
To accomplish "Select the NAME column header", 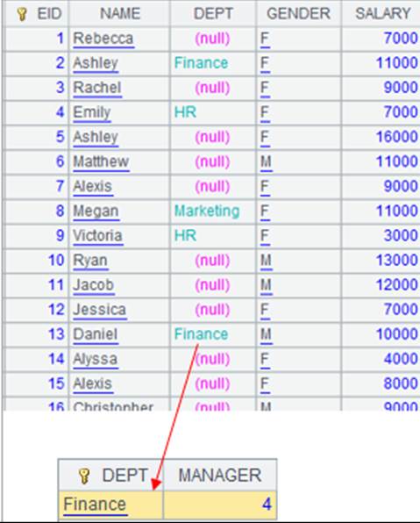I will point(120,14).
